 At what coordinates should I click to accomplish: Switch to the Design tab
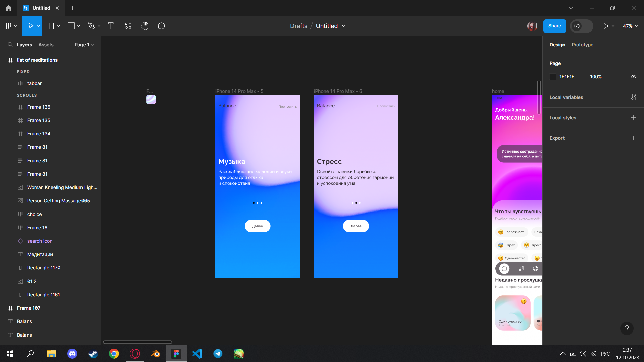pos(557,45)
